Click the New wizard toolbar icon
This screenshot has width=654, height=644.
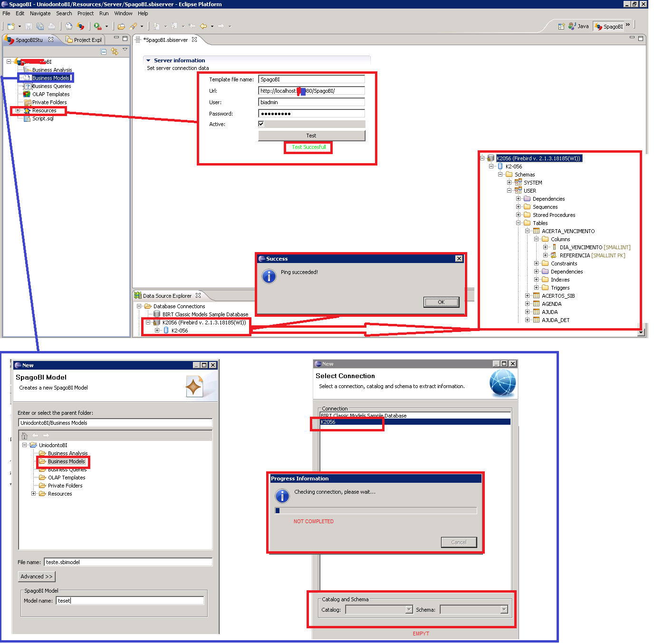click(x=11, y=26)
